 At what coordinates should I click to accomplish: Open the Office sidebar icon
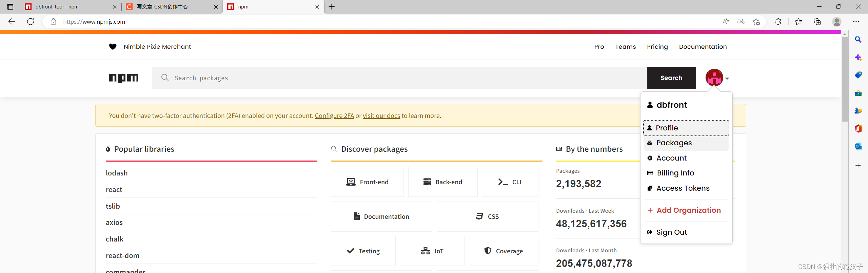pyautogui.click(x=858, y=128)
